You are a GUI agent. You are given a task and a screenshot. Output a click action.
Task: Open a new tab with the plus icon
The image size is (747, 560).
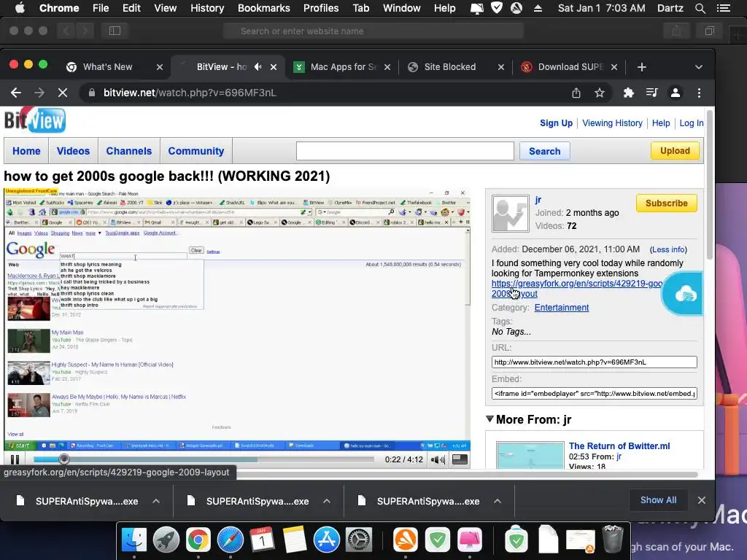pos(642,67)
